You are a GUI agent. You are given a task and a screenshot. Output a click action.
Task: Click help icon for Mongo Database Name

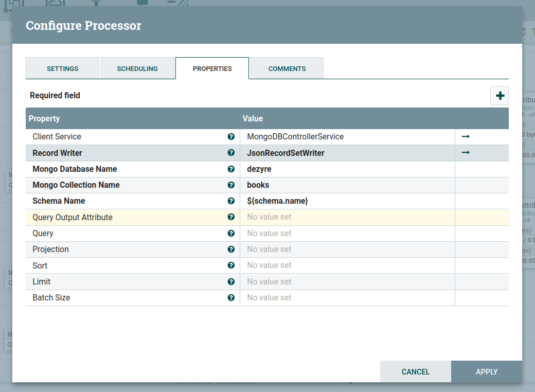coord(231,169)
